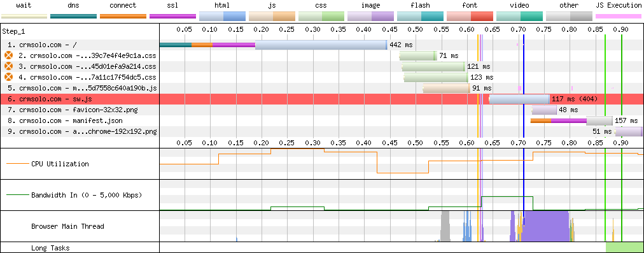Click the Browser Main Thread label
Viewport: 644px width, 253px height.
67,226
